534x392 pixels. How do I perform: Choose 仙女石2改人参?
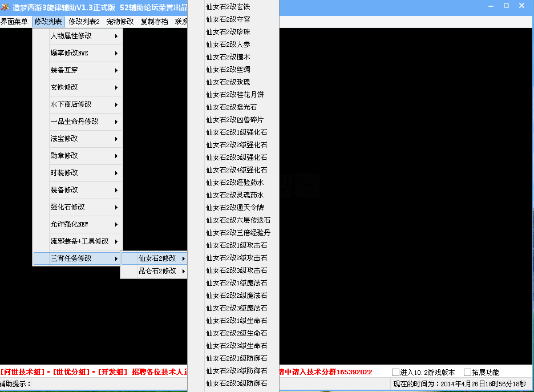coord(233,45)
